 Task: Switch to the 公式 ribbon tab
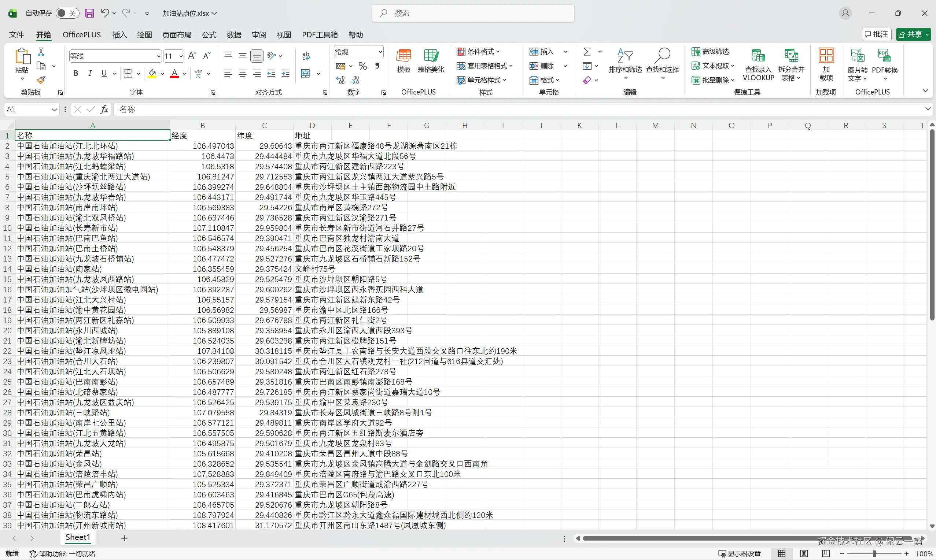[209, 35]
